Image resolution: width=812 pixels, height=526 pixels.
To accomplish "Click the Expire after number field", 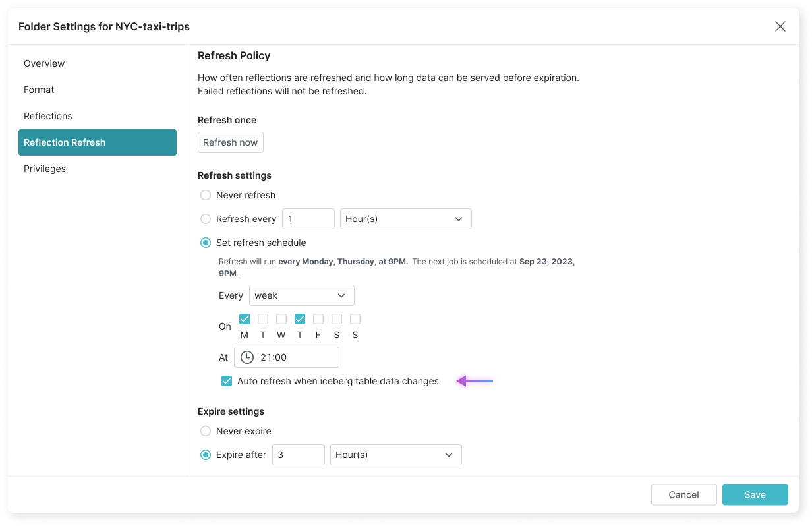I will 299,455.
